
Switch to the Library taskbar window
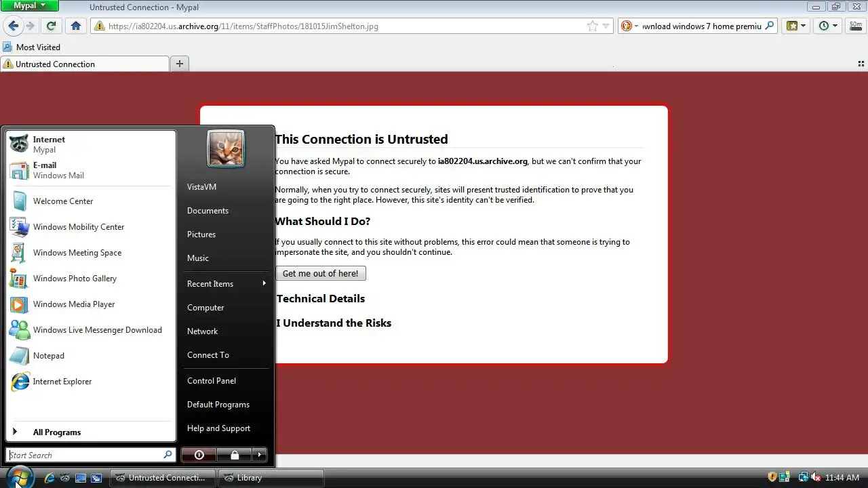coord(271,478)
